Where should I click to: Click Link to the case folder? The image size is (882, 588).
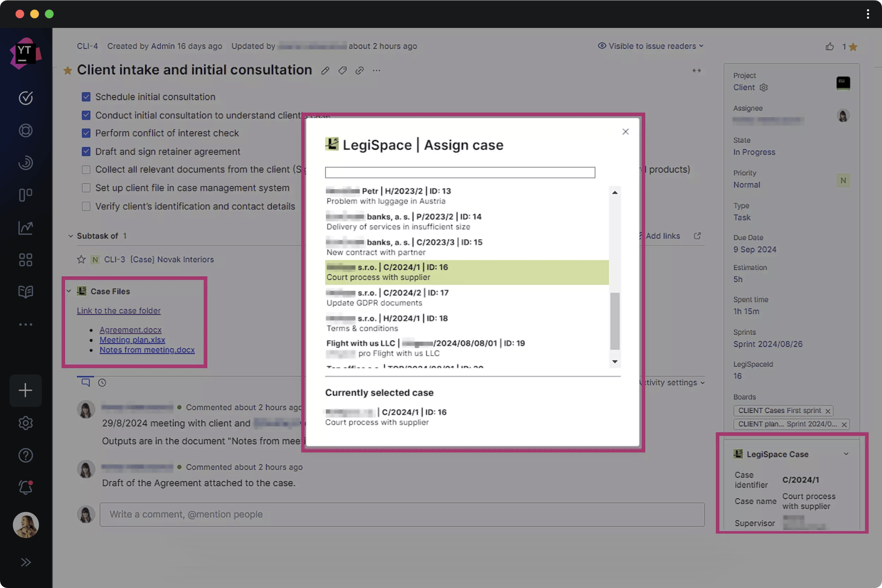click(x=118, y=311)
